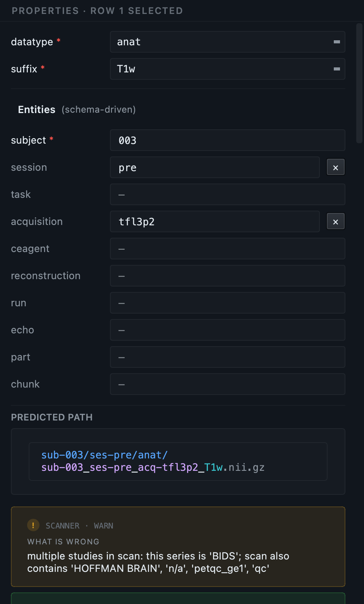This screenshot has width=364, height=604.
Task: Click the empty reconstruction entity field
Action: [x=228, y=276]
